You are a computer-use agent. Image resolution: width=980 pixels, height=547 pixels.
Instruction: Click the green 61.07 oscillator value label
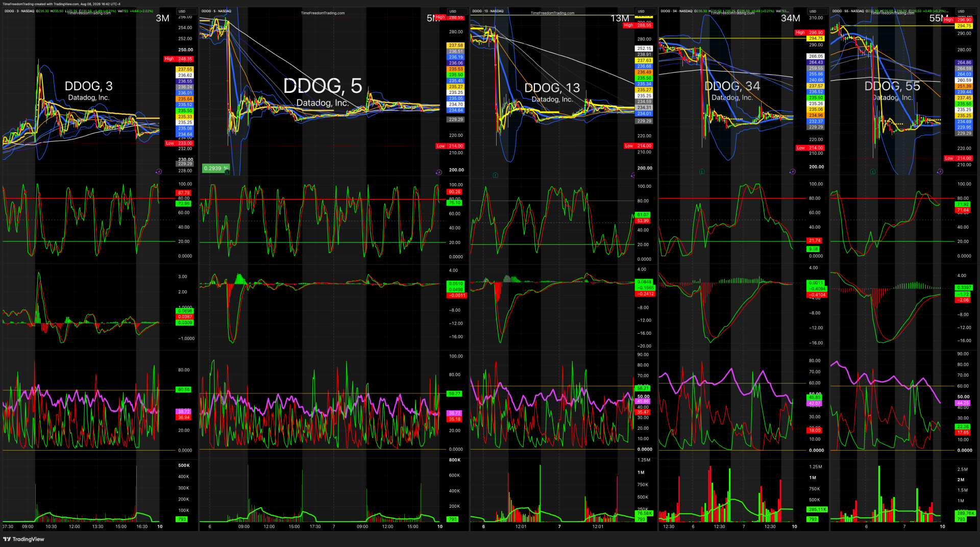(x=643, y=215)
